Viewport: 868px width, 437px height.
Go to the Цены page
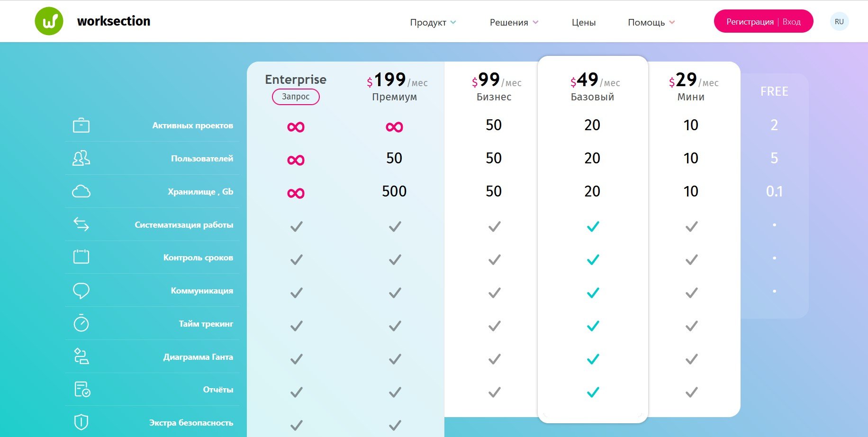click(583, 22)
